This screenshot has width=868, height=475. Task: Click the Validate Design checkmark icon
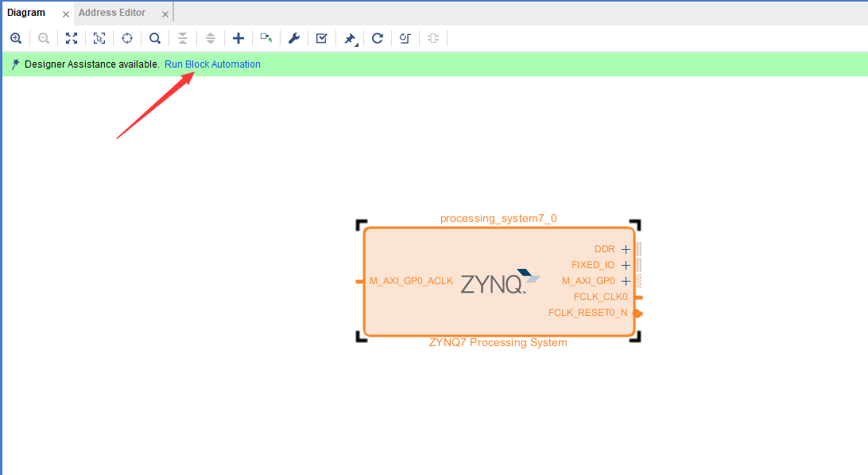(x=322, y=38)
